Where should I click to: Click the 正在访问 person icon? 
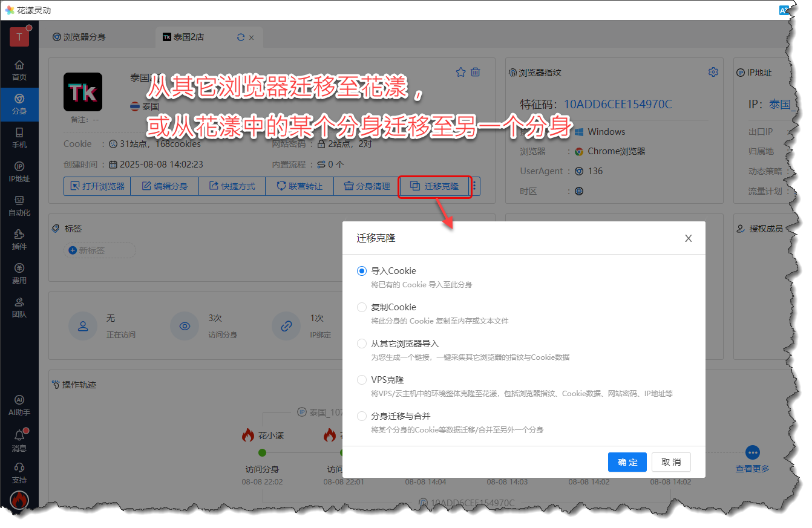point(83,326)
